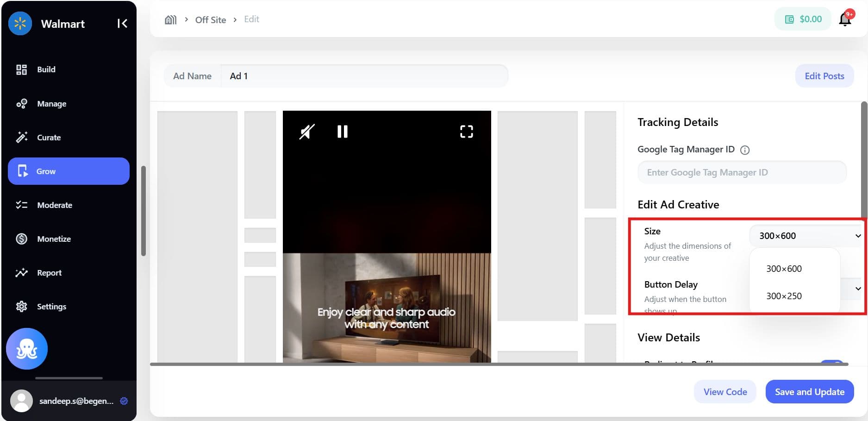Edit the Ad Name field

[x=364, y=76]
